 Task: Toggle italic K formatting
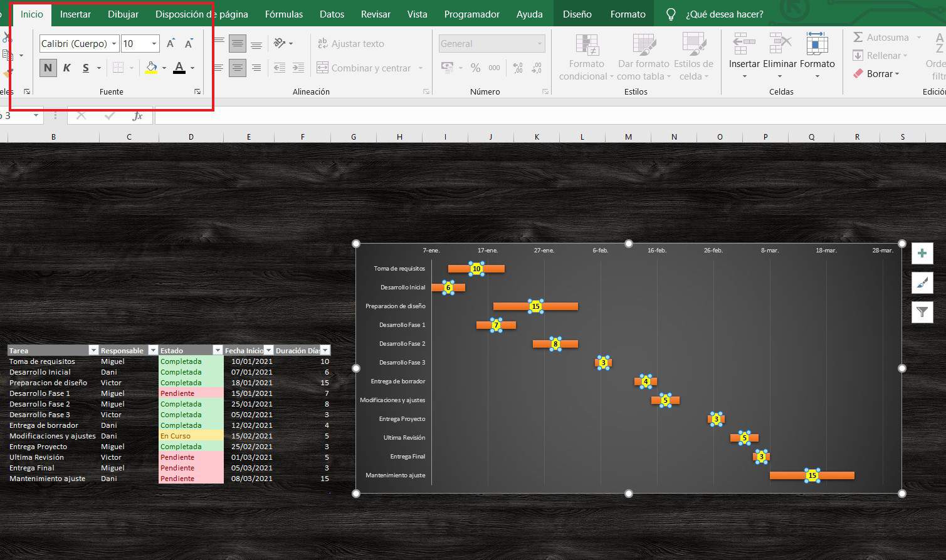tap(66, 68)
